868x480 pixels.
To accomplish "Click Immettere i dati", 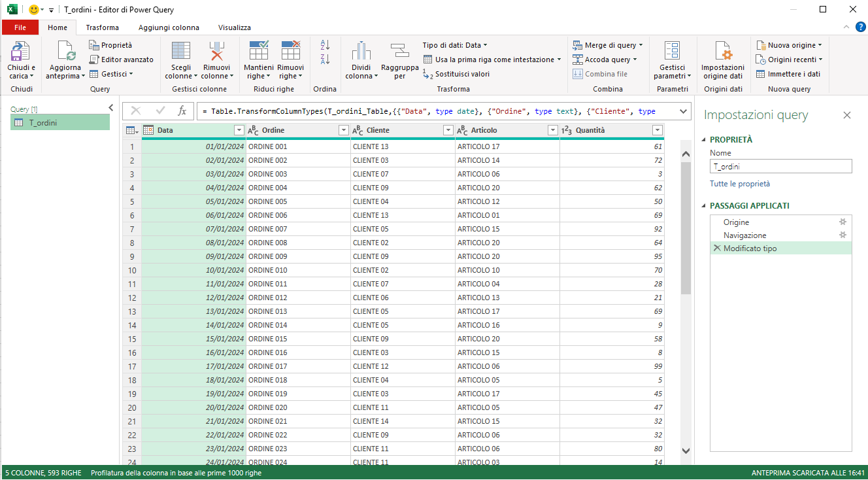I will point(788,74).
